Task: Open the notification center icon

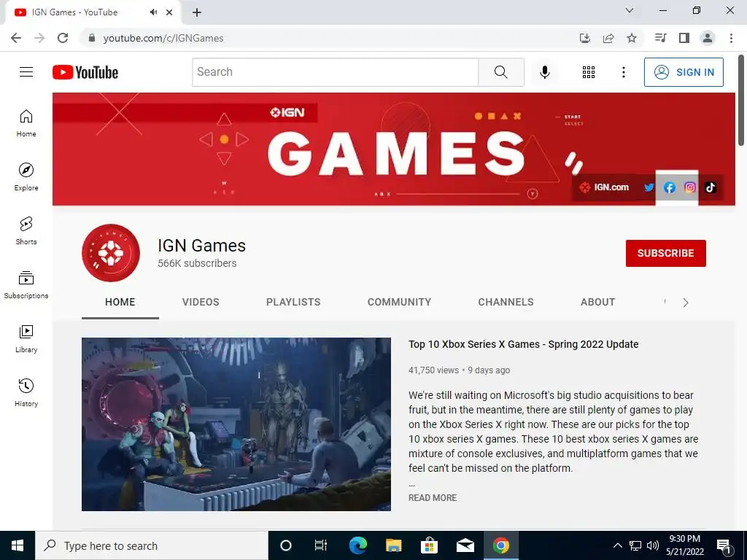Action: click(724, 546)
